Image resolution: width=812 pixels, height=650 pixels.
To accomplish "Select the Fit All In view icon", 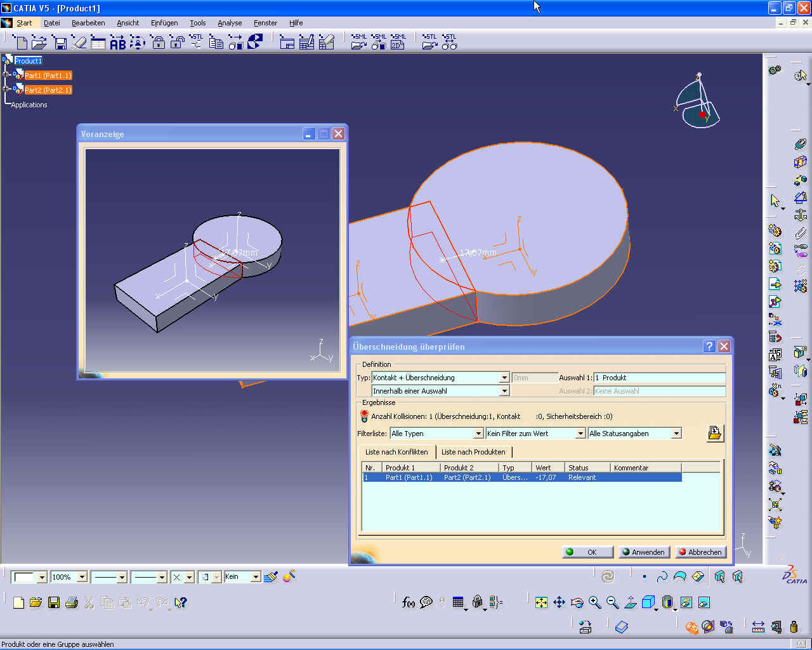I will point(541,602).
